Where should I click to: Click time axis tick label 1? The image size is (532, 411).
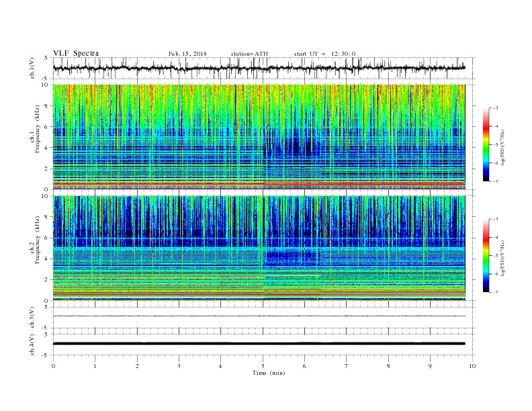click(95, 366)
